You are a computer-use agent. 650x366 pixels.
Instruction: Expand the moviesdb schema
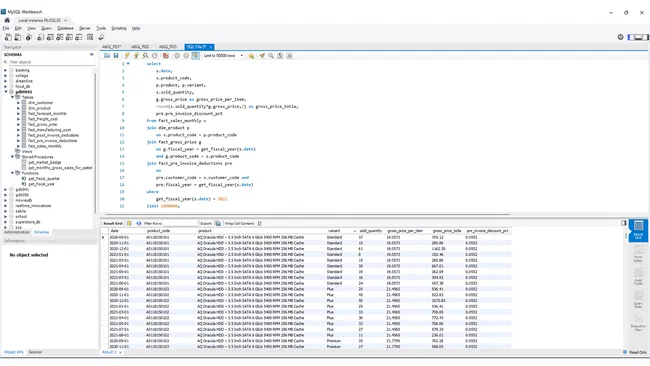5,200
